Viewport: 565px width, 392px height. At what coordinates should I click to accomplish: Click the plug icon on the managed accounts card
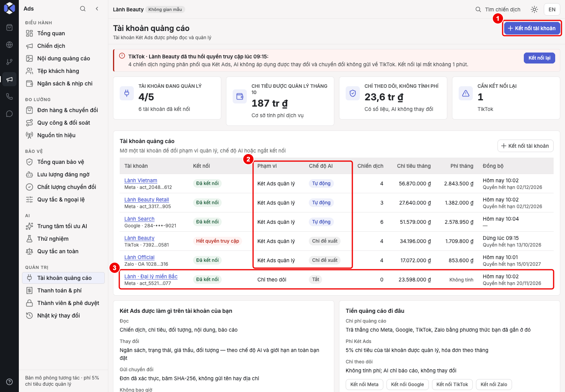point(127,93)
